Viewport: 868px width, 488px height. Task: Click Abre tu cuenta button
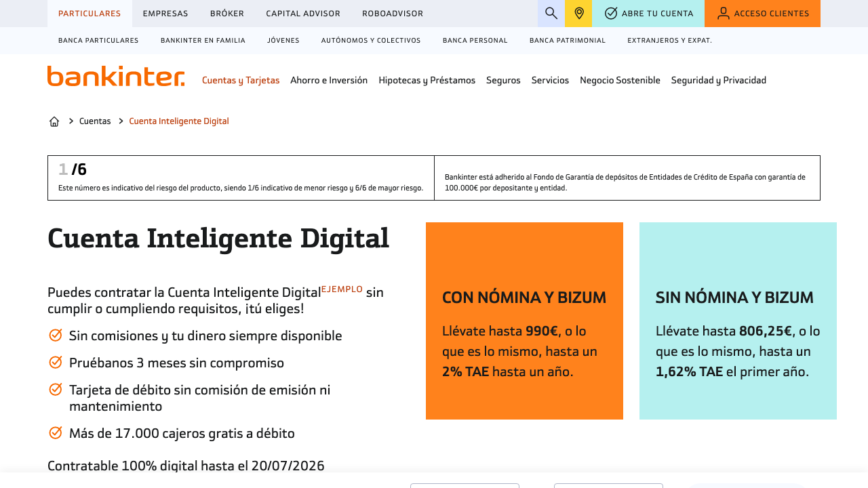[x=648, y=14]
